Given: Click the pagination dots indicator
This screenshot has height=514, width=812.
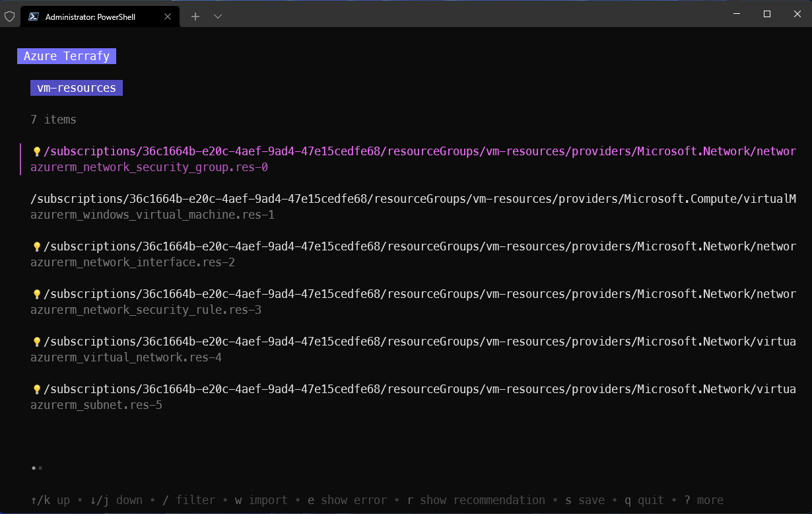Looking at the screenshot, I should point(37,468).
